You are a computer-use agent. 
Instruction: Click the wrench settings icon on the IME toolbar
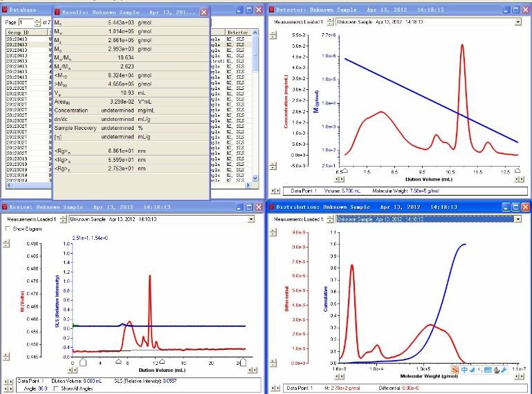pos(504,370)
